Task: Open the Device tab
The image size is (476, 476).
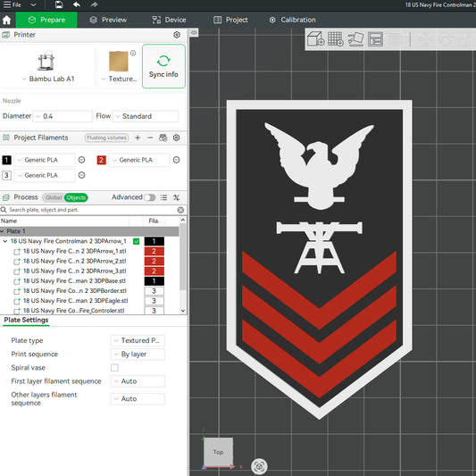Action: 169,20
